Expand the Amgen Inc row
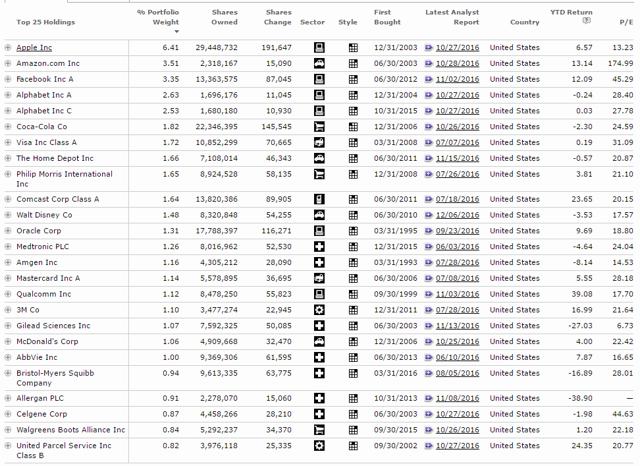The width and height of the screenshot is (640, 466). point(8,263)
